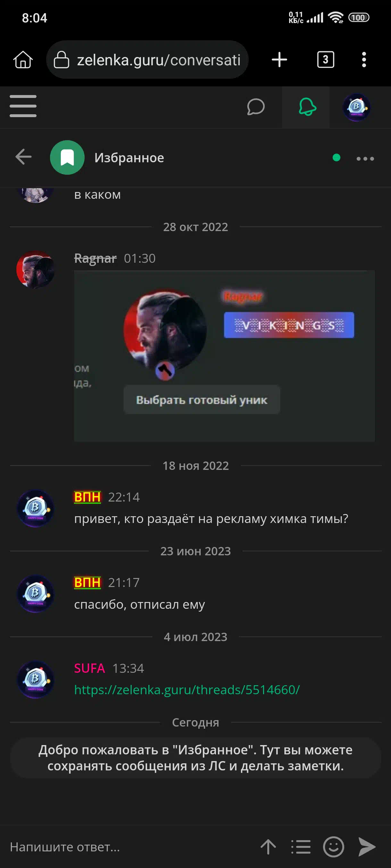Open browser three-dot overflow menu
Viewport: 391px width, 868px height.
[364, 60]
